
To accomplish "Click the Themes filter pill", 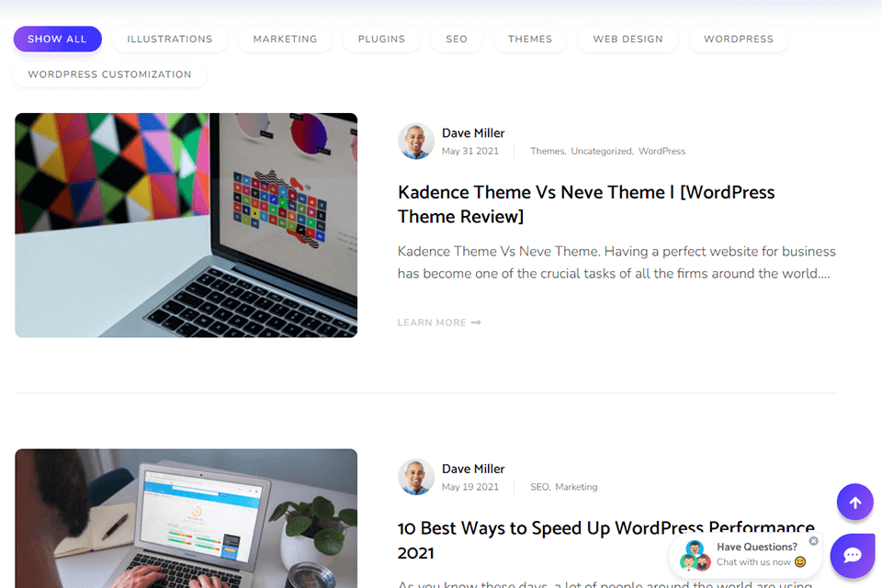I will coord(530,39).
